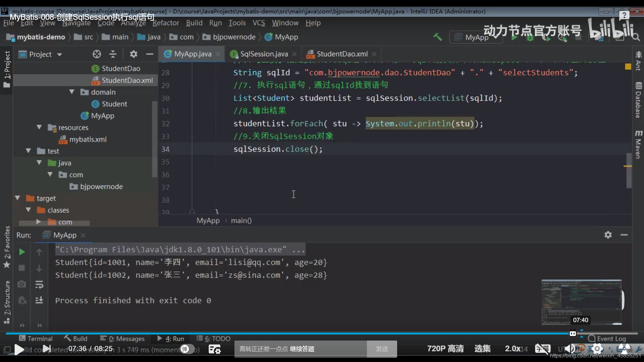Click the project tree scrollbar

point(155,139)
